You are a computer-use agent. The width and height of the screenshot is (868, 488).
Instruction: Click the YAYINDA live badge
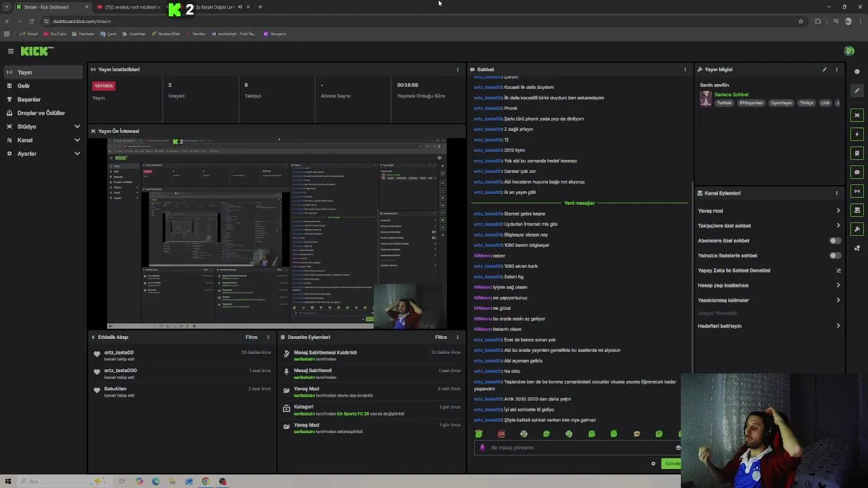point(104,86)
